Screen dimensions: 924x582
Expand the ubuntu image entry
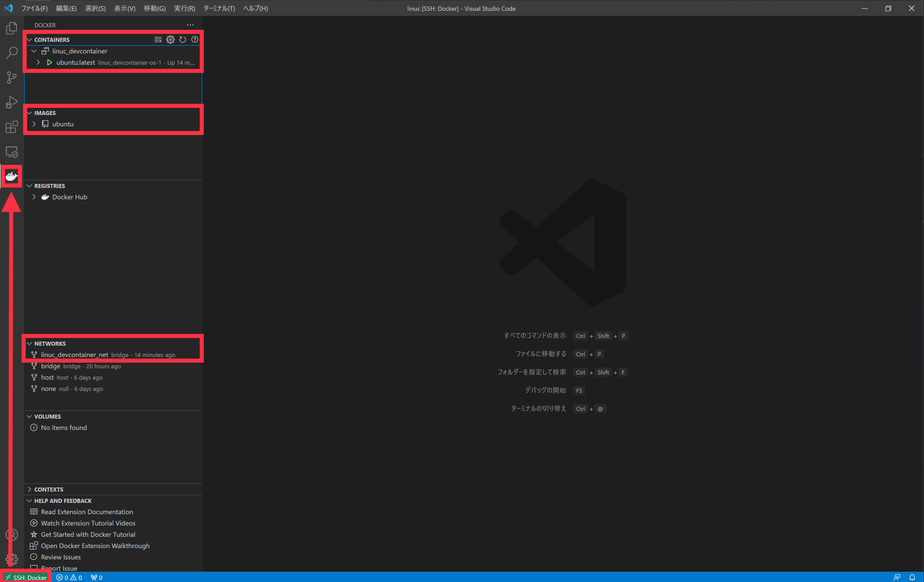pyautogui.click(x=34, y=124)
